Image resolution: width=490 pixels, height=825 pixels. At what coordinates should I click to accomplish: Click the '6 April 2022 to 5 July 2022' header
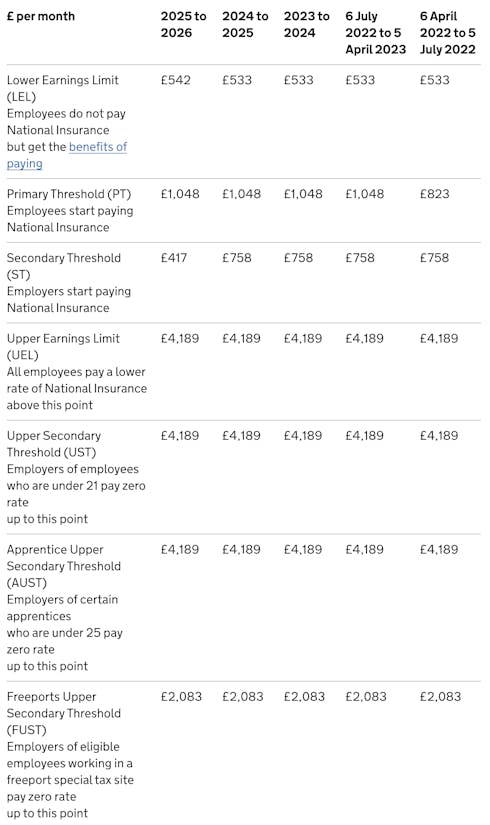tap(447, 33)
